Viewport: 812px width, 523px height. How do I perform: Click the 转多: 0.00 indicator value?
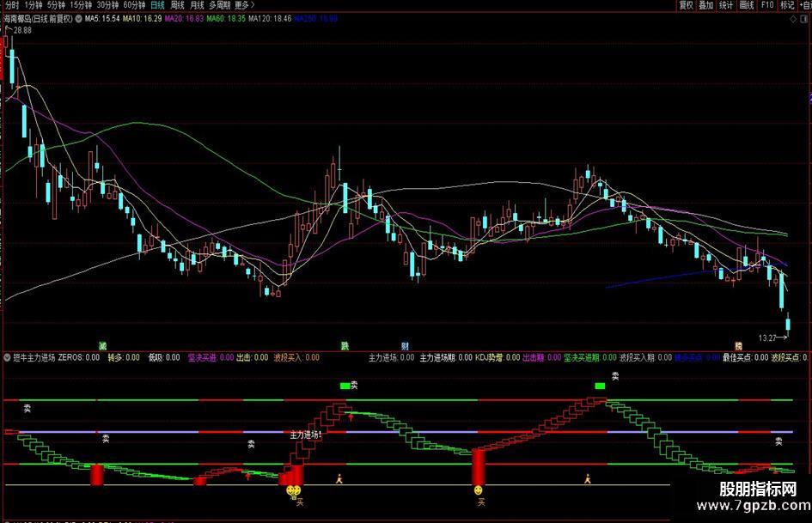tap(123, 357)
